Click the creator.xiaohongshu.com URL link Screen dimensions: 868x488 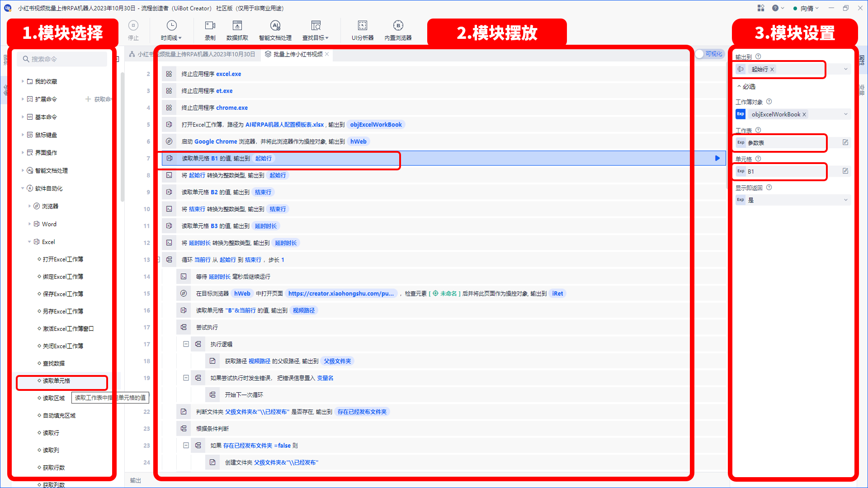pyautogui.click(x=341, y=293)
